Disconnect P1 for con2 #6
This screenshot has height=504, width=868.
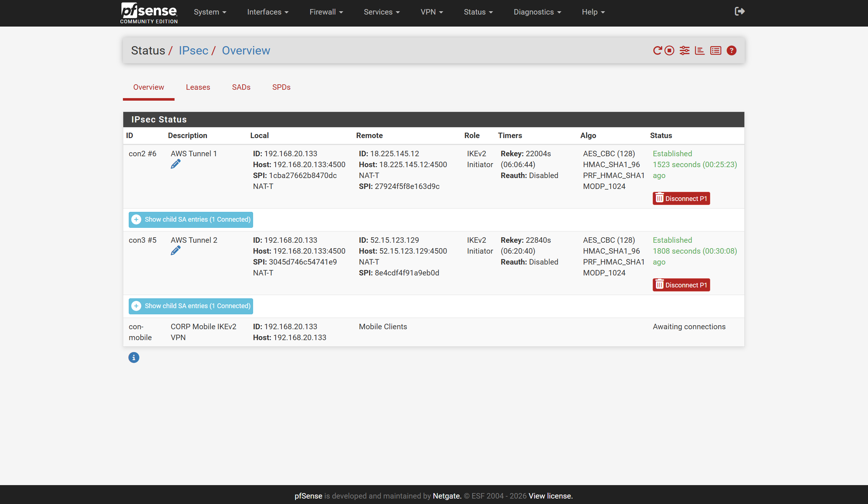pyautogui.click(x=681, y=198)
